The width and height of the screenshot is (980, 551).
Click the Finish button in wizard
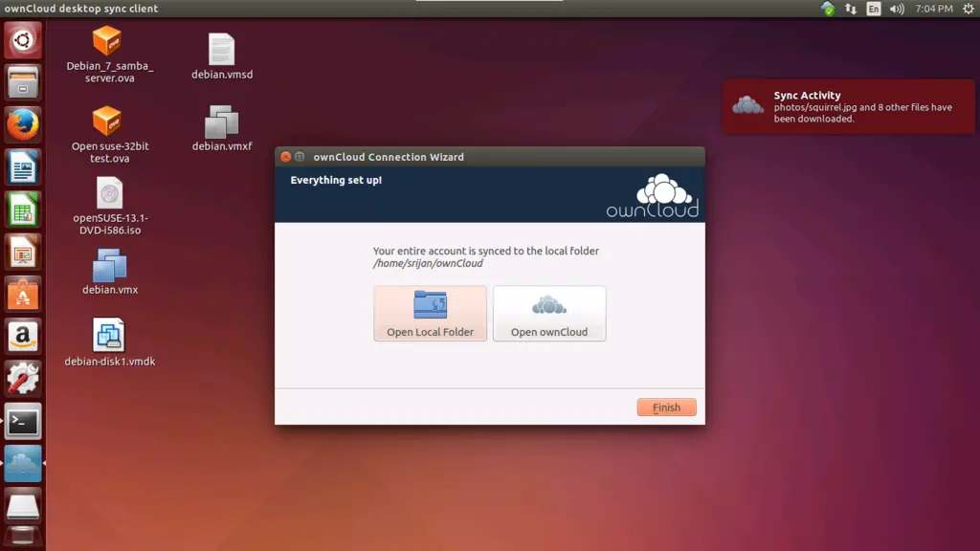666,408
